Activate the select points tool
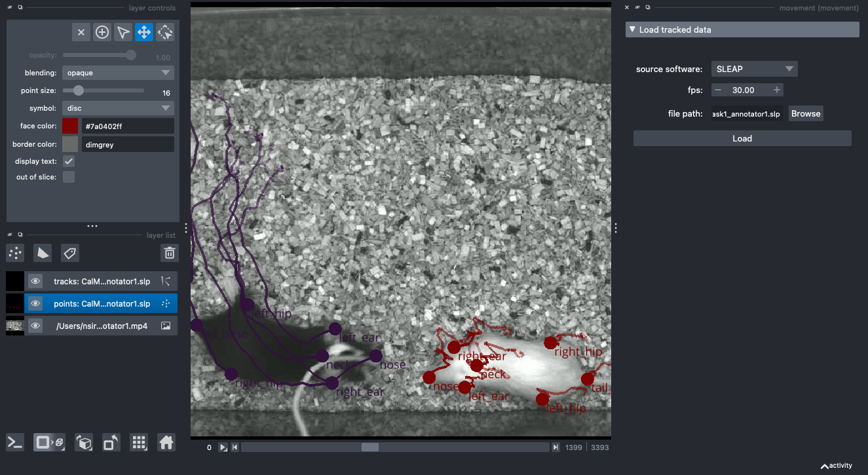 123,32
